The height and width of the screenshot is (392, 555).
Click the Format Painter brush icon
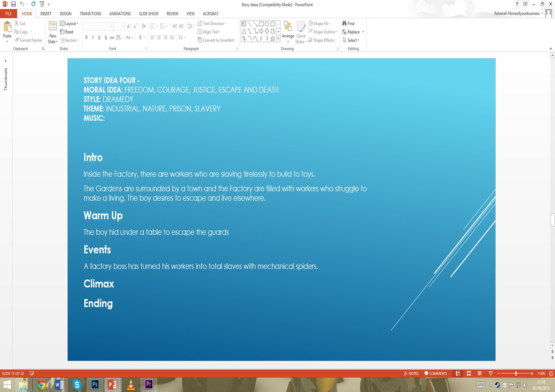pyautogui.click(x=16, y=40)
